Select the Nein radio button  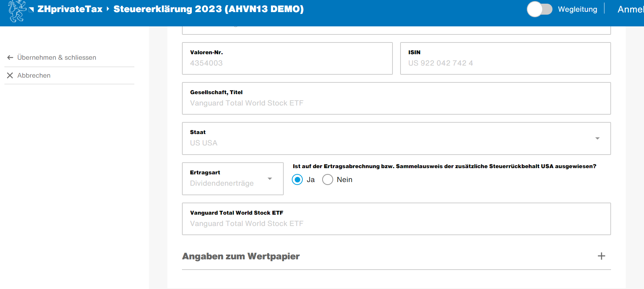click(x=328, y=179)
